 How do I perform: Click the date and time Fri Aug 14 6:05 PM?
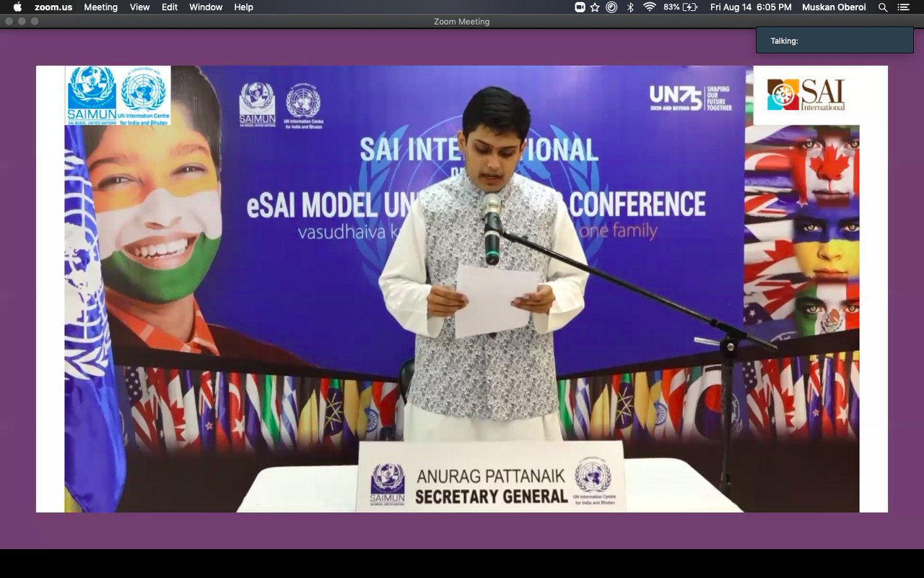click(751, 7)
